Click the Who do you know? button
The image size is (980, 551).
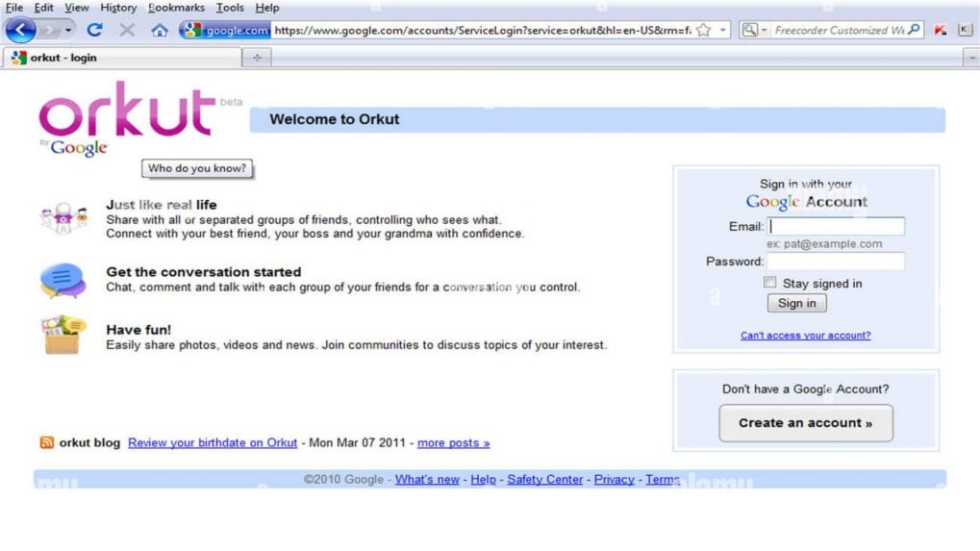[x=197, y=168]
